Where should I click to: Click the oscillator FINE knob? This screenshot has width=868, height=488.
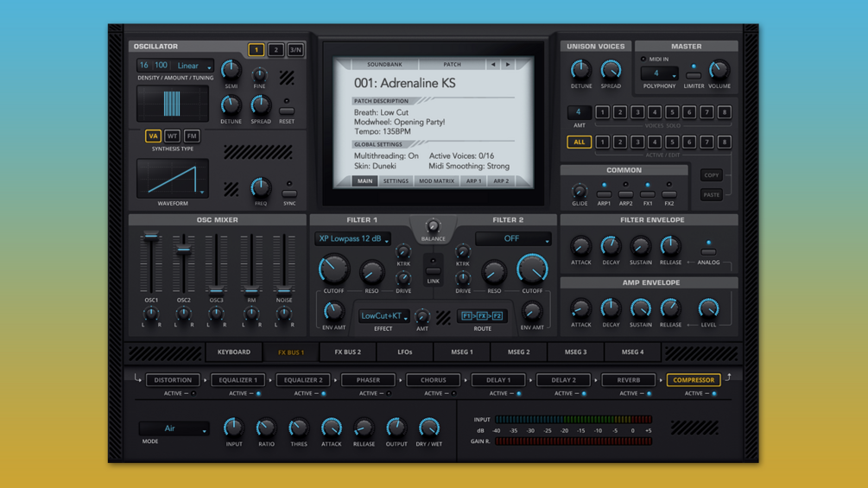pos(259,74)
